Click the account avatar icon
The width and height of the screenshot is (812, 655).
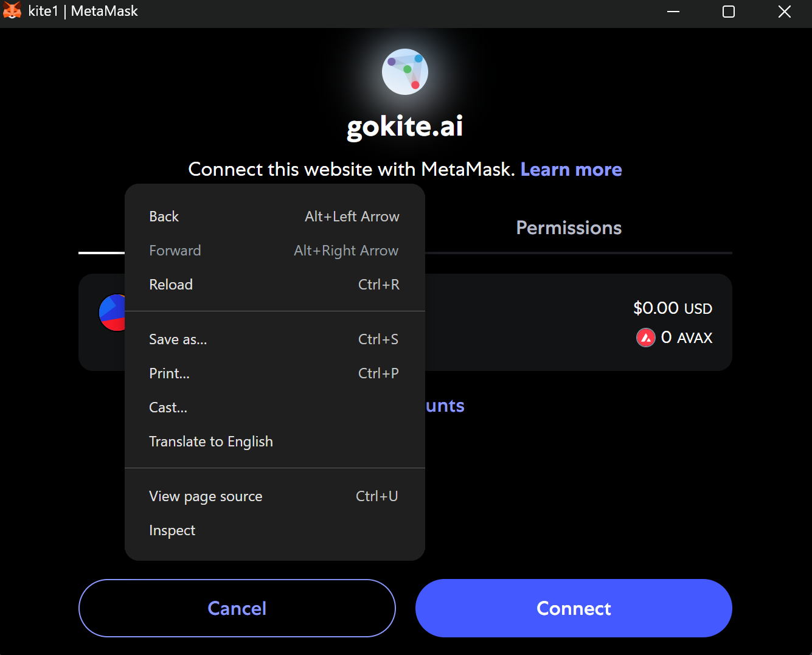coord(113,313)
